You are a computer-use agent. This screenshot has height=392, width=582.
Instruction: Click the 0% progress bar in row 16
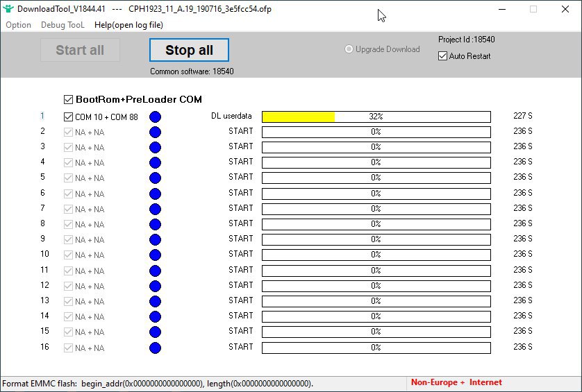pos(376,348)
